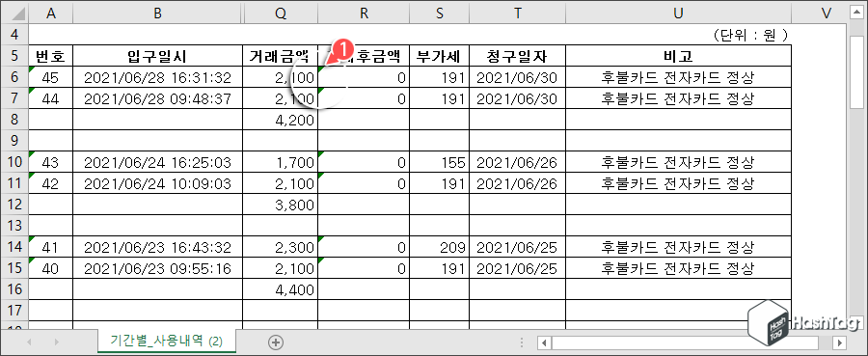This screenshot has width=868, height=356.
Task: Select subtotal cell 4,400
Action: [280, 289]
